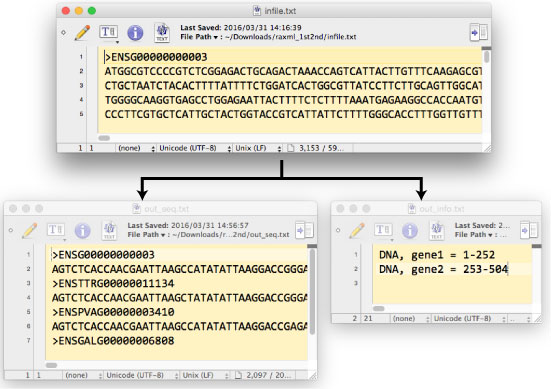Click the document size icon in infile.txt status bar
Viewport: 551px width, 389px height.
pyautogui.click(x=291, y=148)
